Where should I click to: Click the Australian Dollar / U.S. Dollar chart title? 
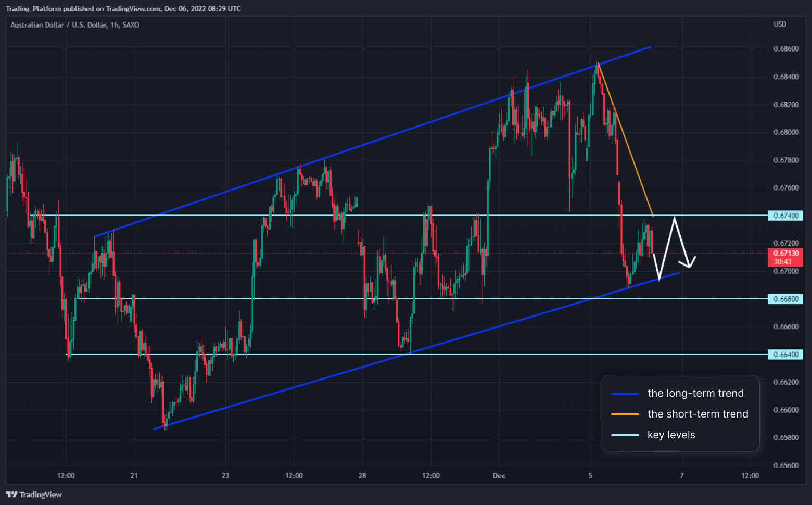tap(75, 25)
